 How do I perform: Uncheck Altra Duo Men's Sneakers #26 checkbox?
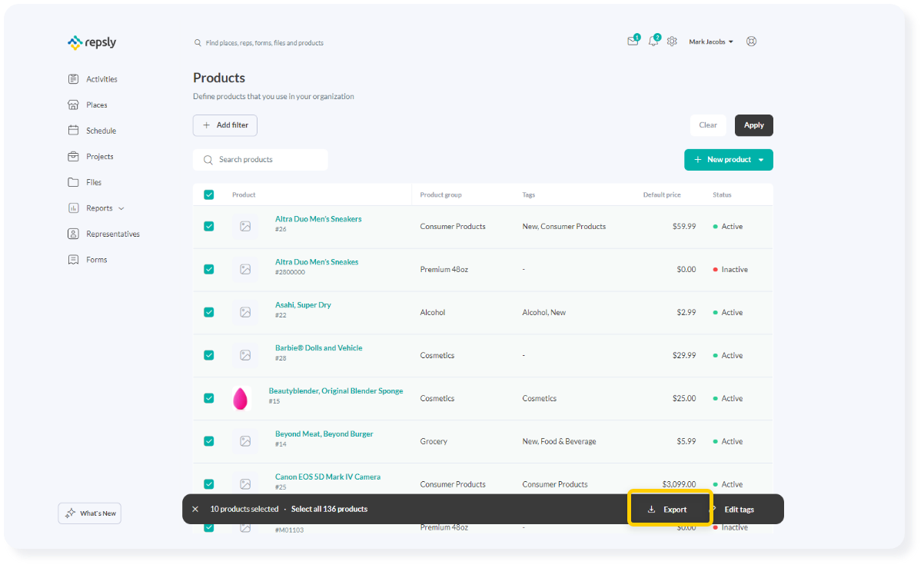click(209, 227)
